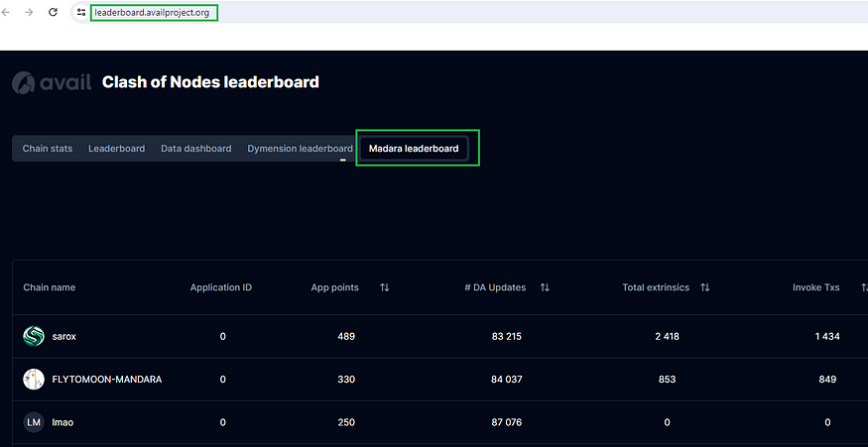868x447 pixels.
Task: Sort by # DA Updates arrows icon
Action: click(545, 287)
